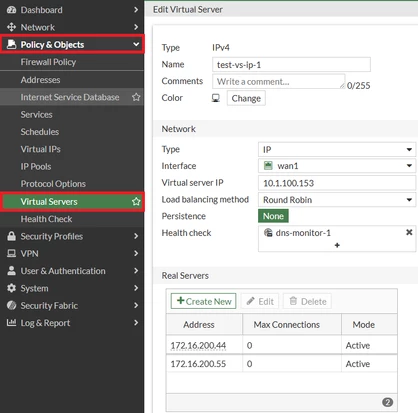This screenshot has height=413, width=418.
Task: Click the Network arrows icon
Action: click(11, 27)
